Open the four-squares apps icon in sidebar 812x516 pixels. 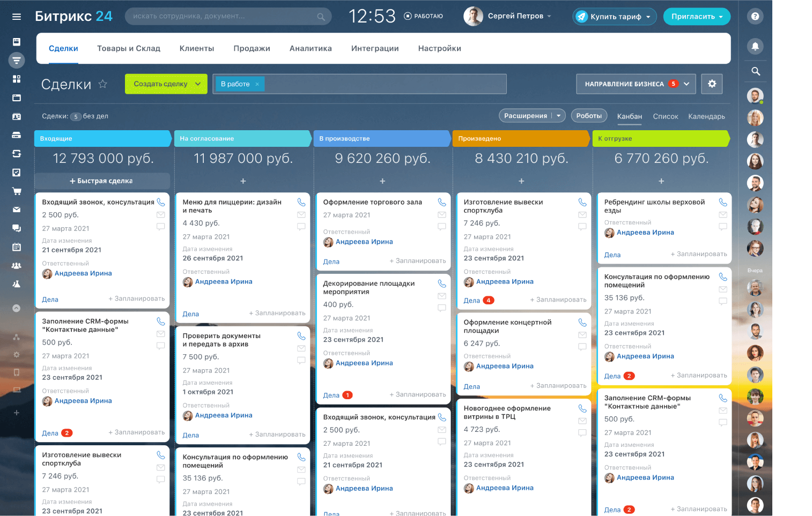coord(17,79)
